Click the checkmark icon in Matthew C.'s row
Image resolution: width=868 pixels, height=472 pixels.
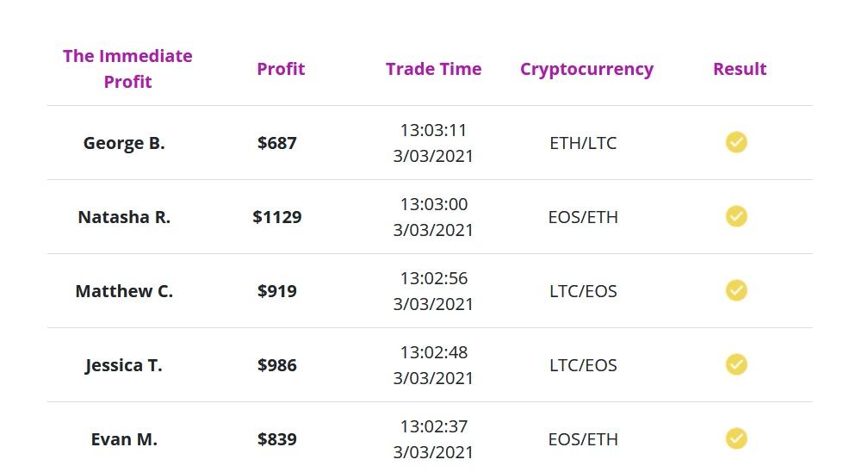736,290
